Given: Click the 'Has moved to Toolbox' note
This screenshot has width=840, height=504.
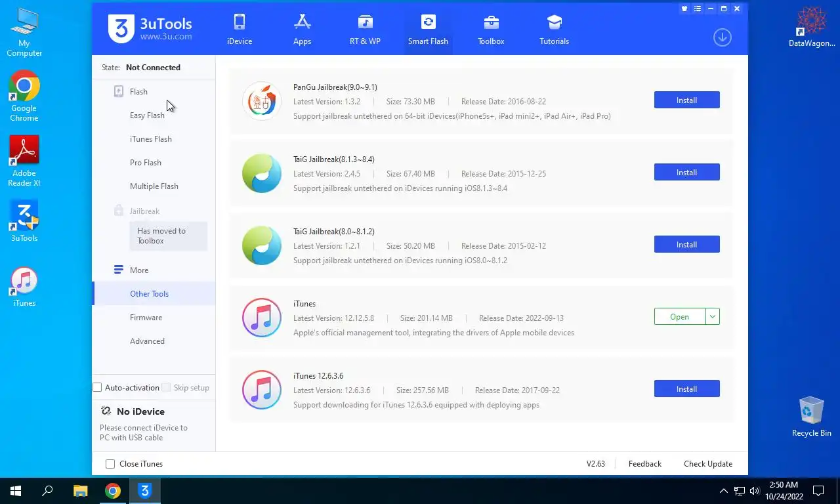Looking at the screenshot, I should [x=168, y=236].
